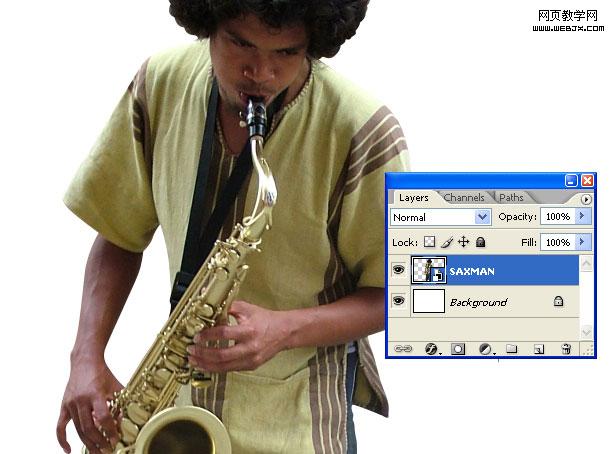
Task: Open the Add layer style menu
Action: click(431, 349)
